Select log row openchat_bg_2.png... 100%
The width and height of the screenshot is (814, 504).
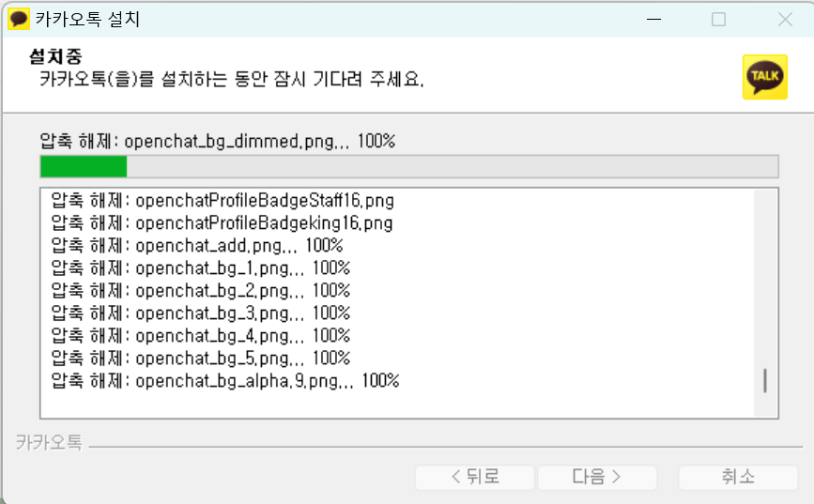(x=200, y=291)
